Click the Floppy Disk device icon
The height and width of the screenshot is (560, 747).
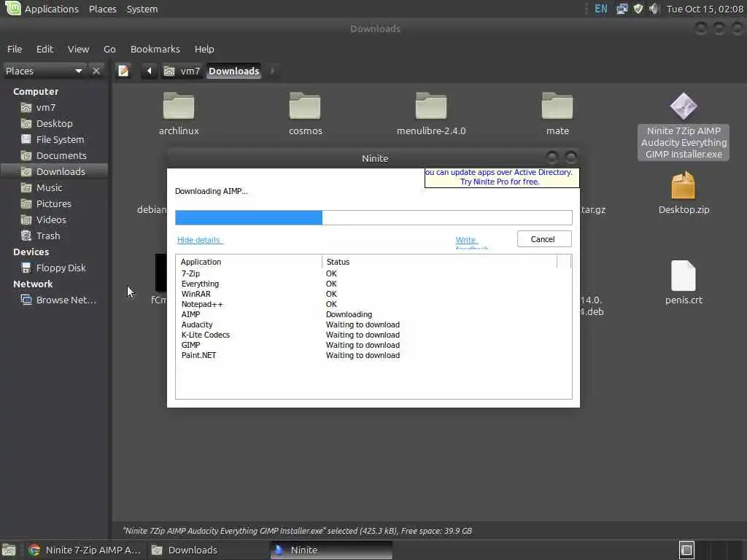(26, 268)
